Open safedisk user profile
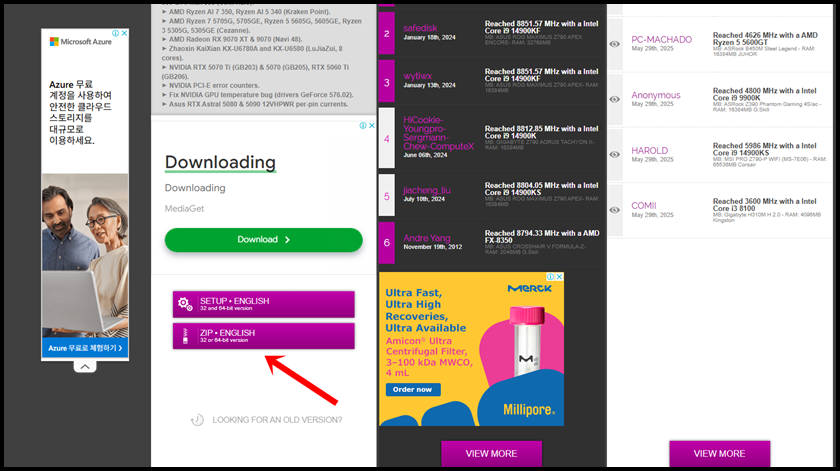840x471 pixels. 421,28
